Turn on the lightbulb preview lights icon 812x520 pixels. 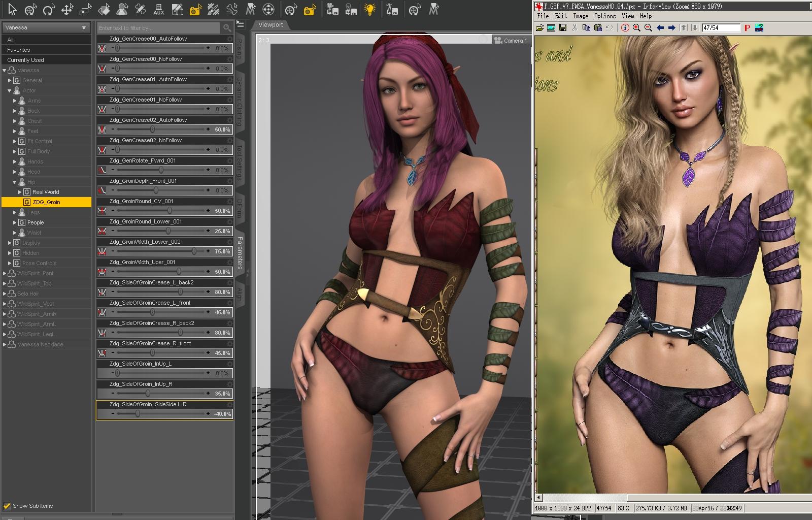click(370, 10)
